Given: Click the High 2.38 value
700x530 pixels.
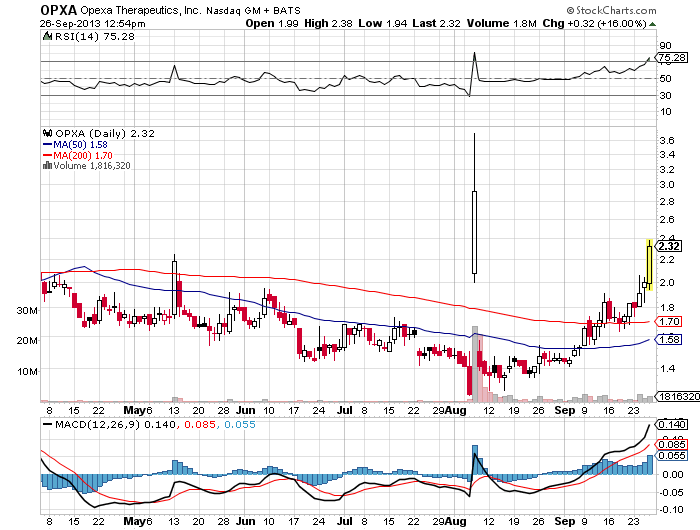Looking at the screenshot, I should pos(329,24).
